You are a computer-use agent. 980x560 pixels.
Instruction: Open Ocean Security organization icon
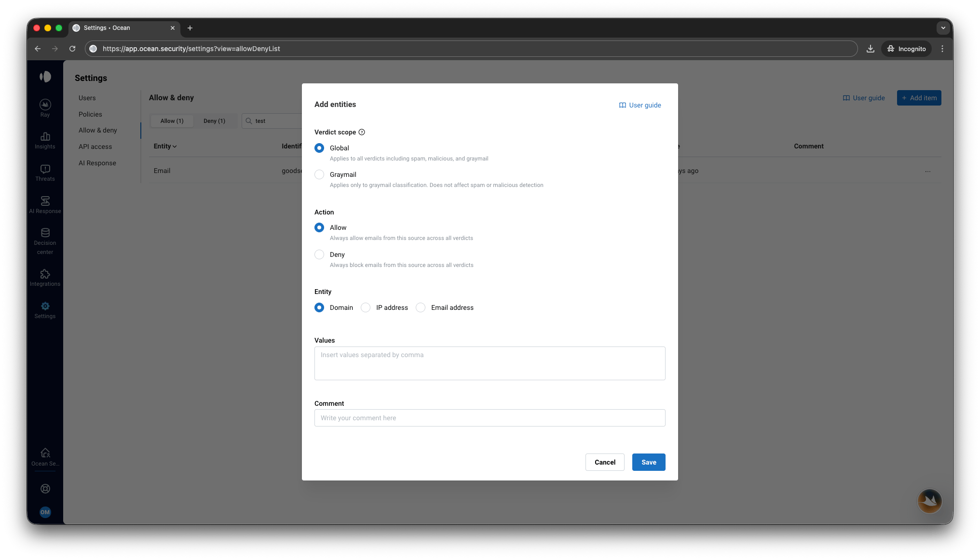coord(45,457)
